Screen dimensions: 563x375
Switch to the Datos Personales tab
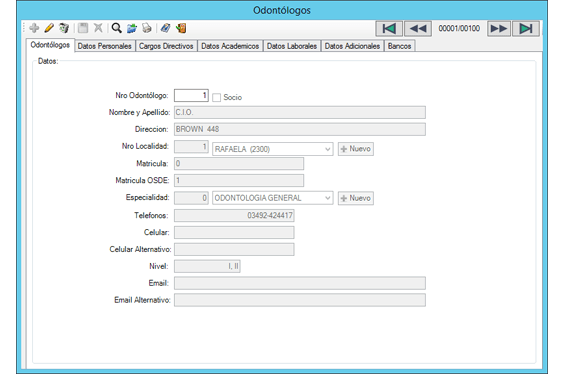coord(104,46)
